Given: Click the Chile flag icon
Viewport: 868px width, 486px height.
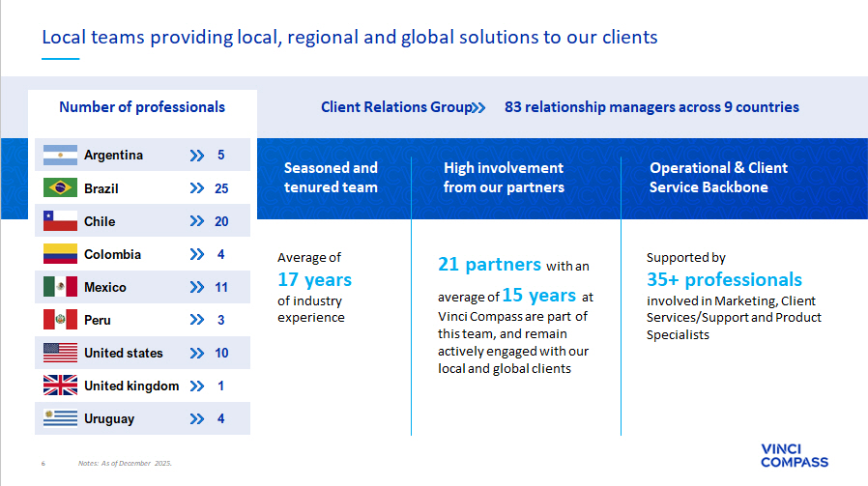Looking at the screenshot, I should point(60,221).
